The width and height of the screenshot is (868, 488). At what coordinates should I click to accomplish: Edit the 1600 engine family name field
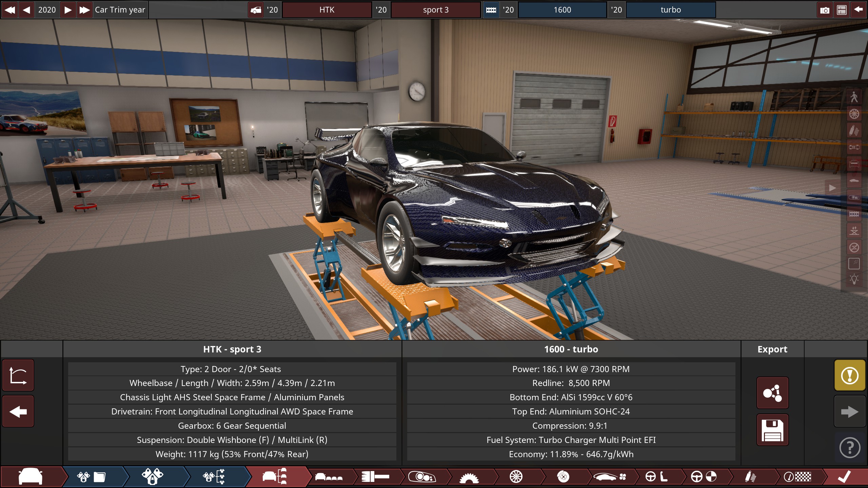coord(563,10)
